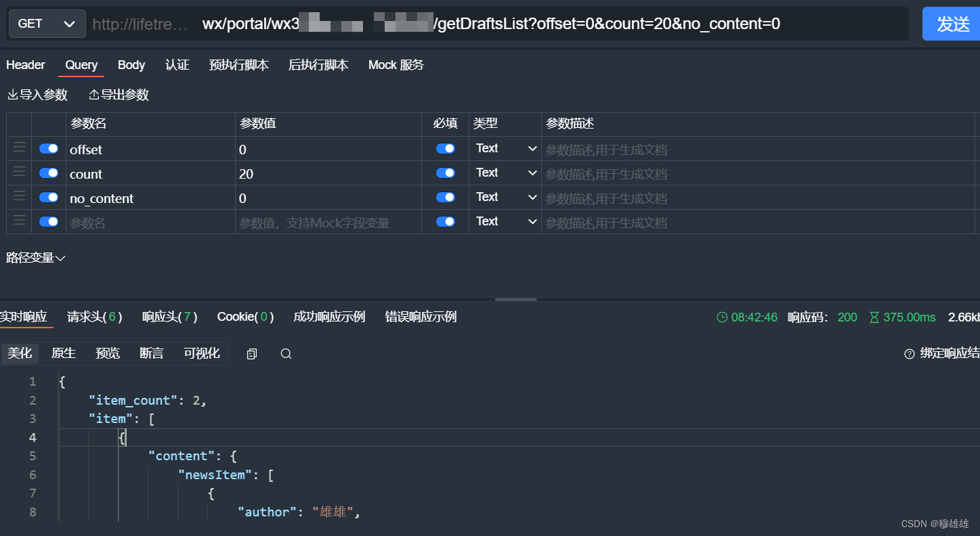This screenshot has height=536, width=980.
Task: Switch to the Header tab
Action: click(26, 65)
